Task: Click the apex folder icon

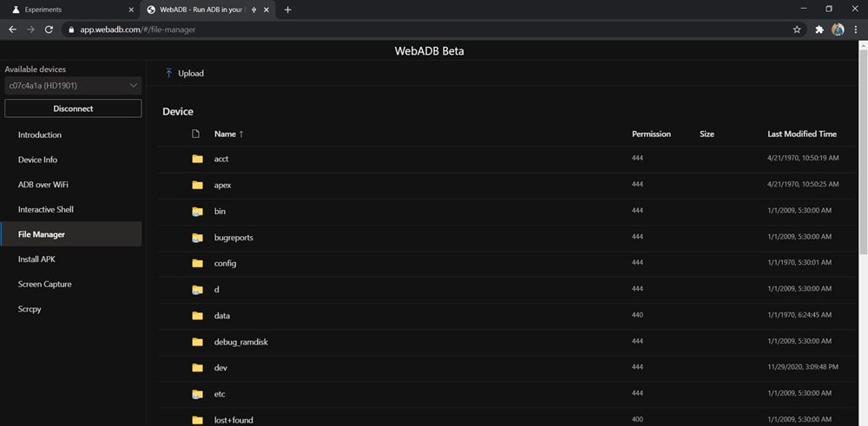Action: (x=198, y=185)
